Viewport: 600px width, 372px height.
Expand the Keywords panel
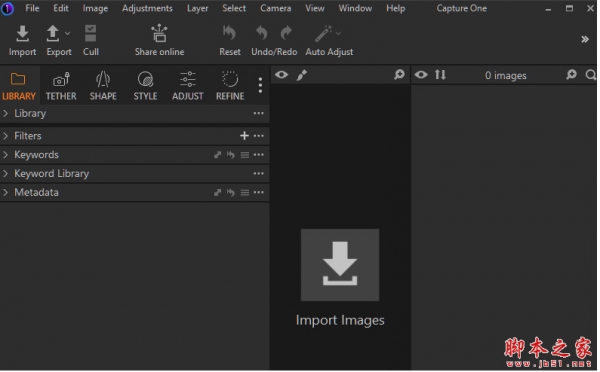[5, 155]
